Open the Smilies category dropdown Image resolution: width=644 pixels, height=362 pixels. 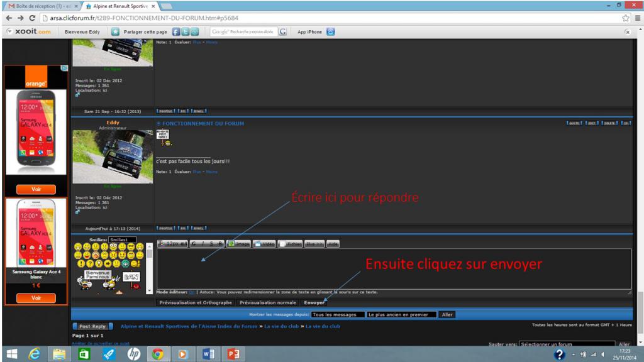click(x=122, y=239)
